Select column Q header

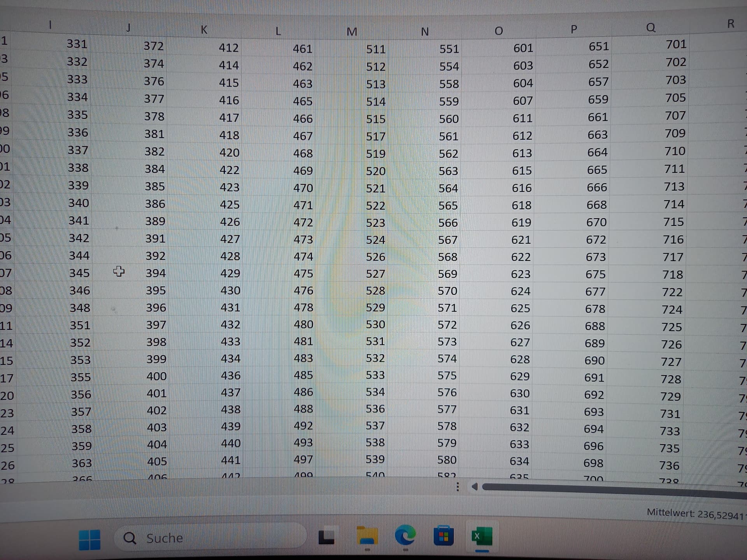651,27
